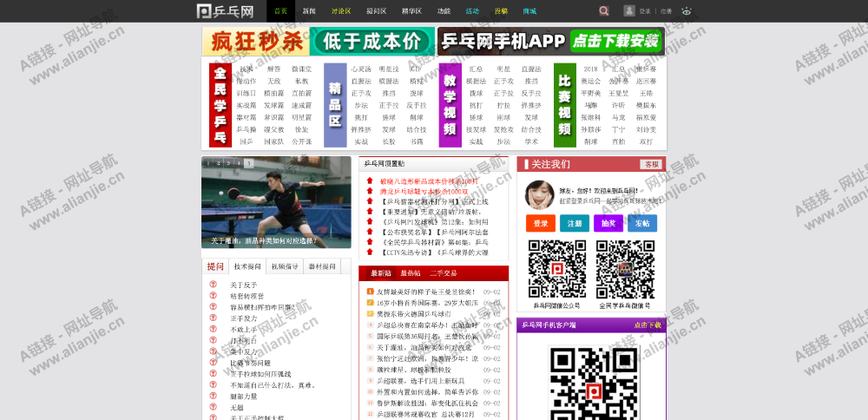Click the question icon beside 腿部力量

point(214,396)
